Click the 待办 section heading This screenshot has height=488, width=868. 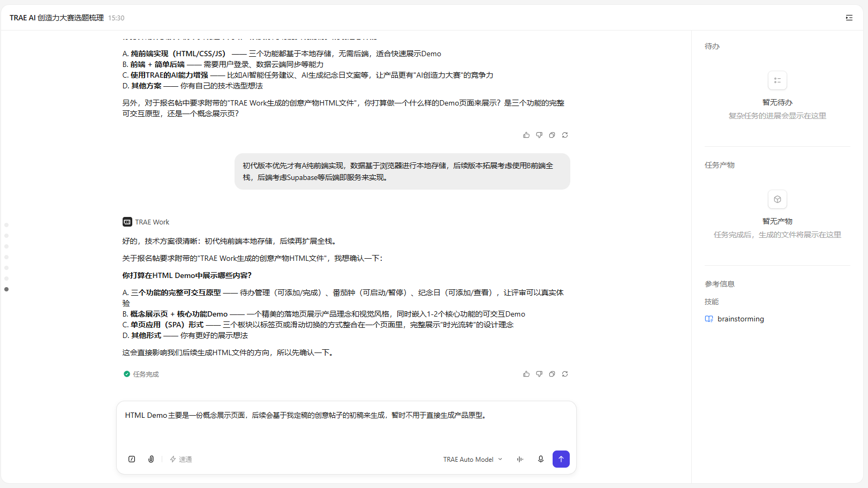coord(712,46)
